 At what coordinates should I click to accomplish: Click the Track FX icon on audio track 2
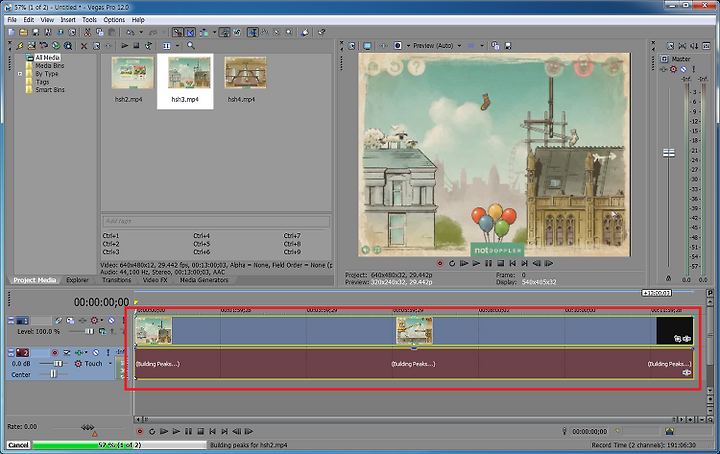(x=80, y=353)
